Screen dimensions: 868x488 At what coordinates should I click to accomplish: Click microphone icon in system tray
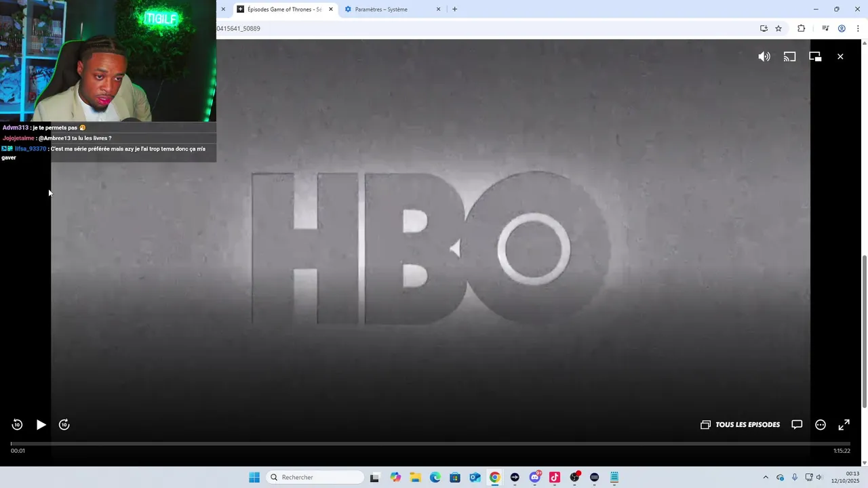tap(795, 477)
